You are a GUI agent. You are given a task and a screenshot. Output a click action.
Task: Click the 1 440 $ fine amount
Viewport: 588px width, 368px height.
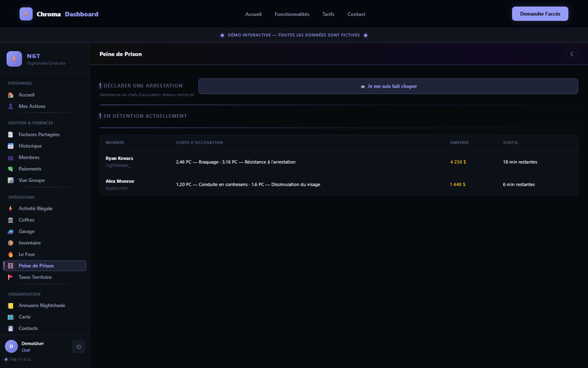pyautogui.click(x=457, y=185)
